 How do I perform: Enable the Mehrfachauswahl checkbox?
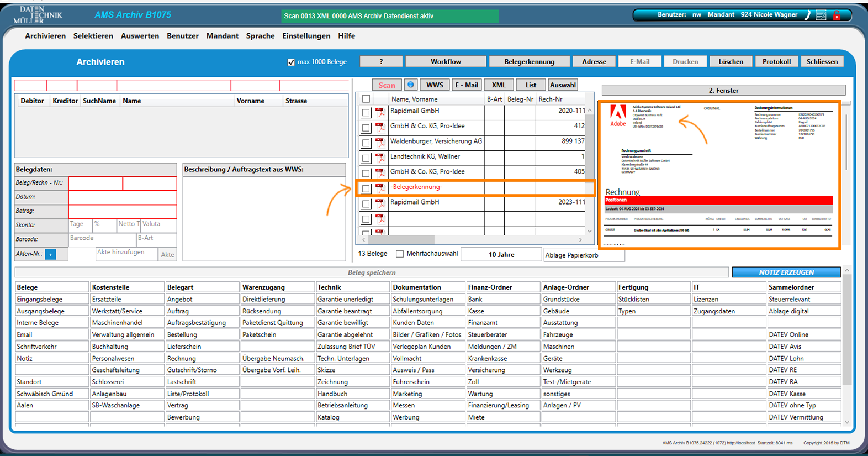[400, 254]
